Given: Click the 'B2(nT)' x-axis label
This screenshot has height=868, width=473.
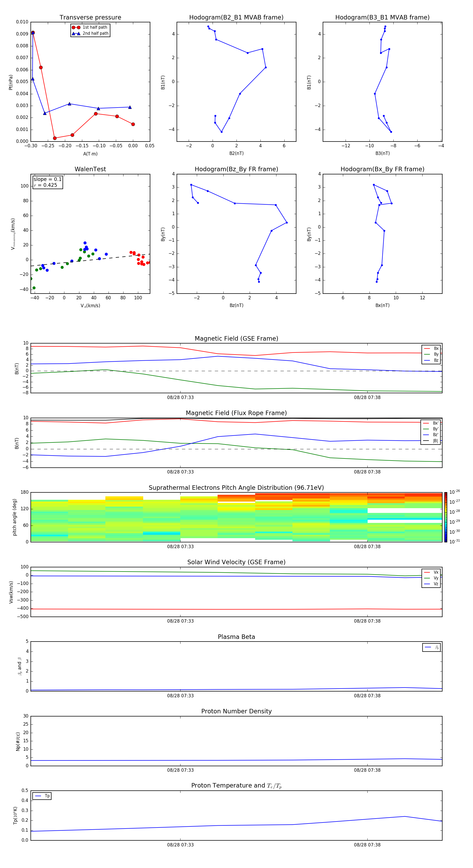Looking at the screenshot, I should point(236,153).
